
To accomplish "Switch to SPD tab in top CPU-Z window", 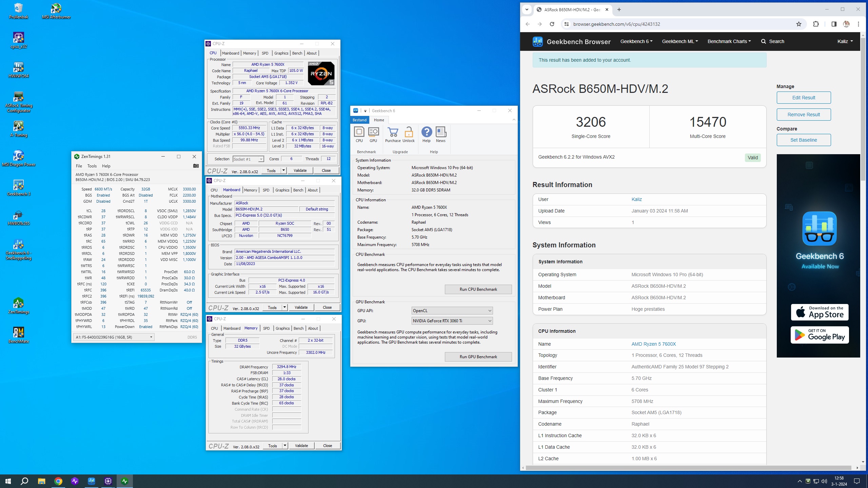I will (265, 53).
